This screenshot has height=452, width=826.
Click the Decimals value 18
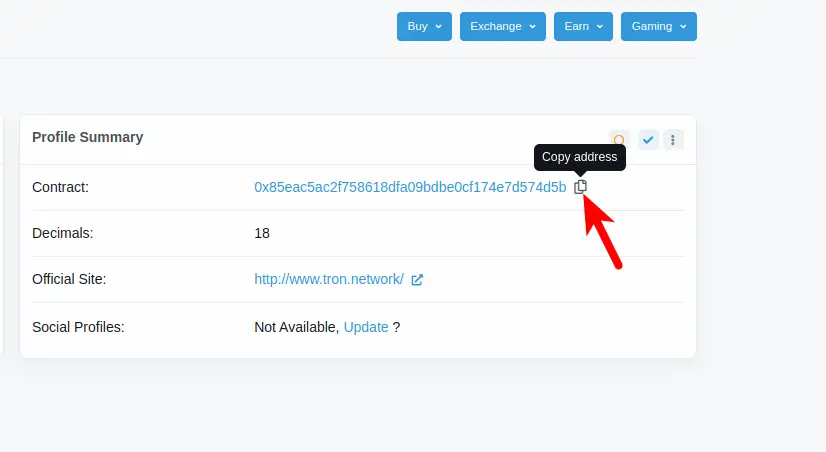point(262,233)
